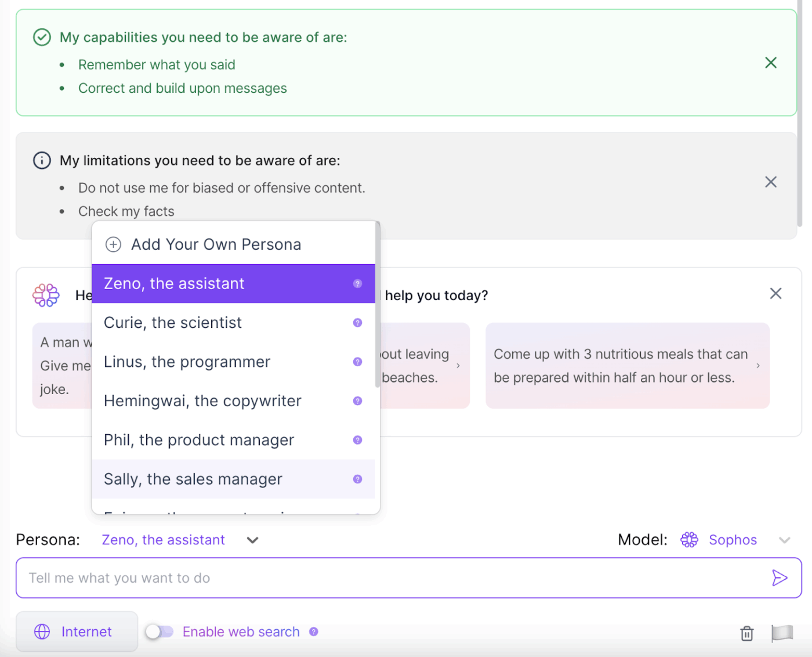Click the Sophos model logo icon
The height and width of the screenshot is (657, 812).
(690, 540)
